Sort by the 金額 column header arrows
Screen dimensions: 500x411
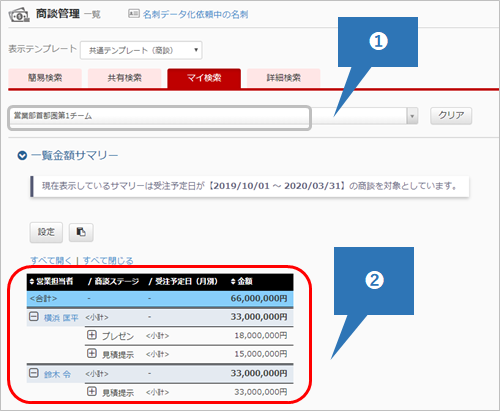pos(233,282)
